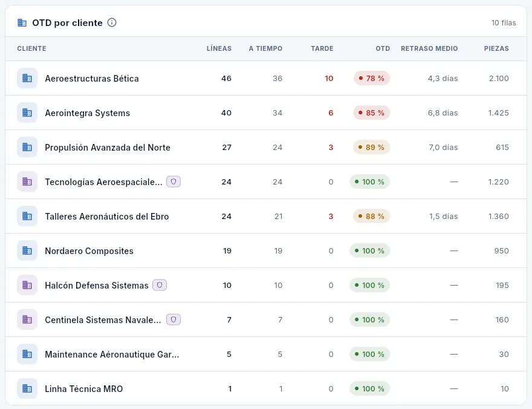
Task: Click the shield badge next to Centinela Sistemas Navale…
Action: coord(174,319)
